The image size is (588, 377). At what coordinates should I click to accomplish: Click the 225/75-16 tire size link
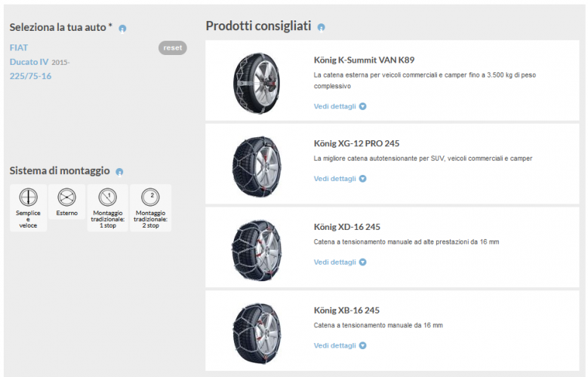click(x=30, y=76)
